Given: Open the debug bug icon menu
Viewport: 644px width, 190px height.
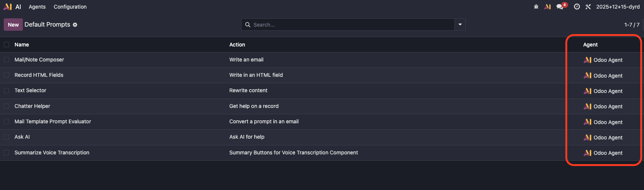Looking at the screenshot, I should tap(536, 7).
